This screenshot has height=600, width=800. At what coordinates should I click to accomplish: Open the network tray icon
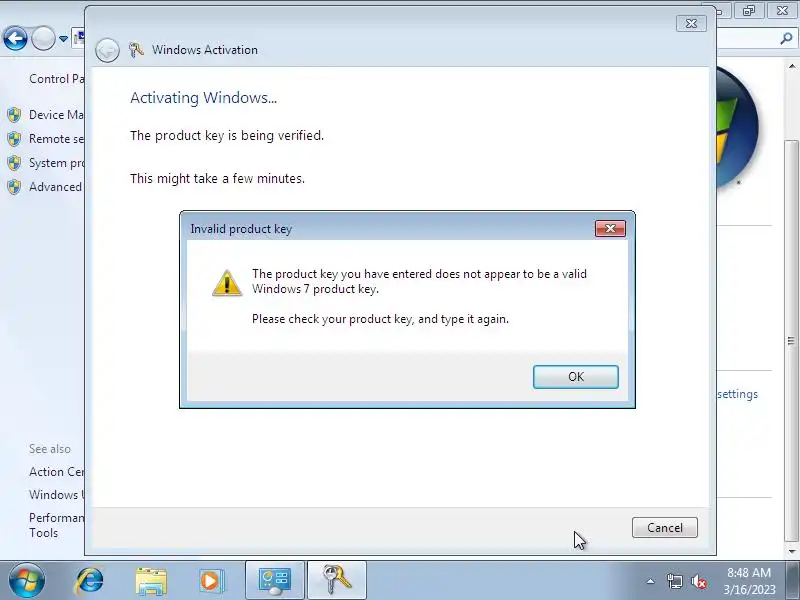(674, 581)
